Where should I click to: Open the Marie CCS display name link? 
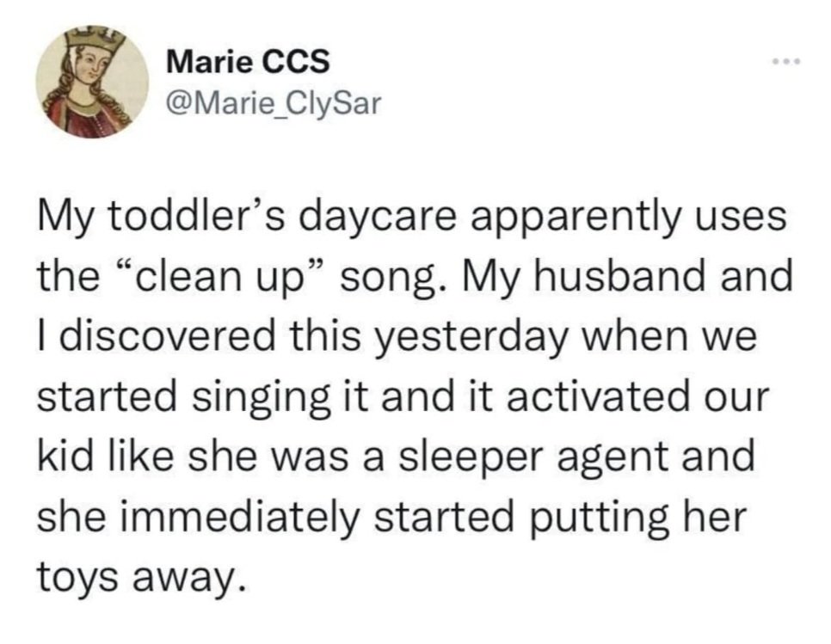(248, 61)
